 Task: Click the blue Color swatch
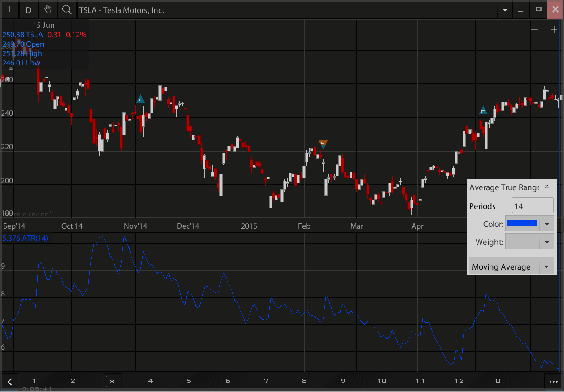tap(521, 223)
